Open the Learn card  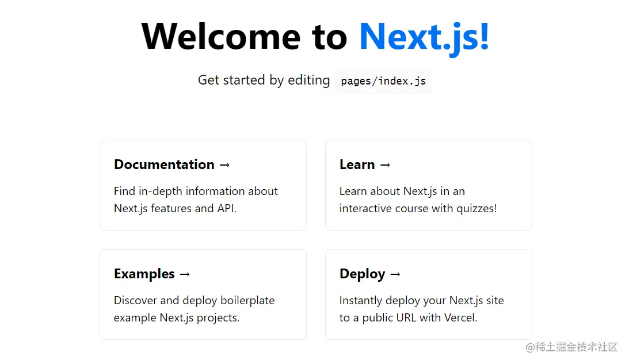(428, 185)
